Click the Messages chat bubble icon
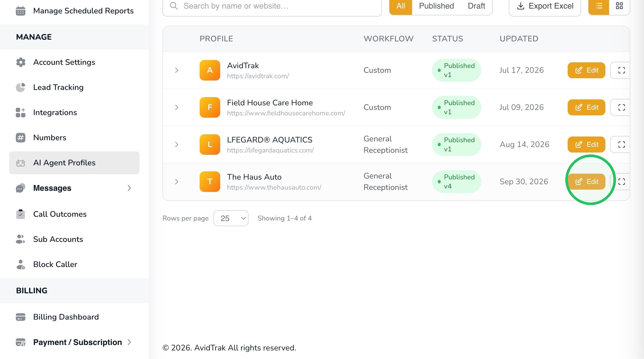 click(x=21, y=188)
